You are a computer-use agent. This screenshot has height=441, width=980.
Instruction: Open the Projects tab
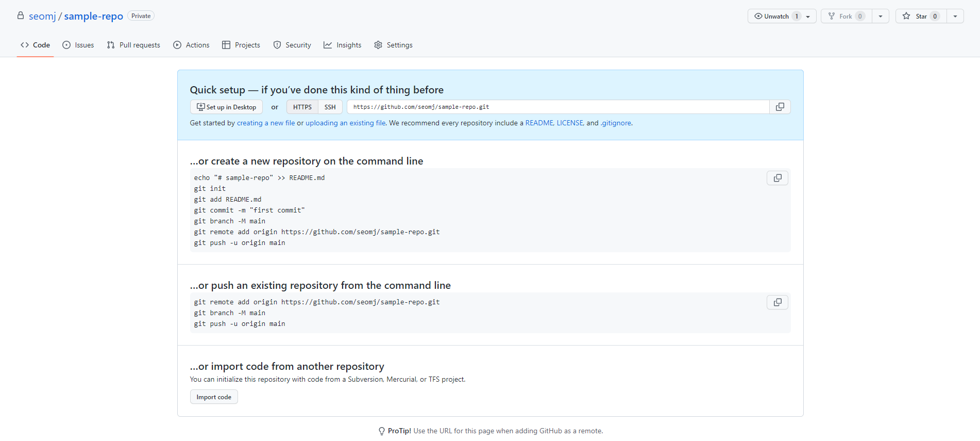(x=241, y=45)
